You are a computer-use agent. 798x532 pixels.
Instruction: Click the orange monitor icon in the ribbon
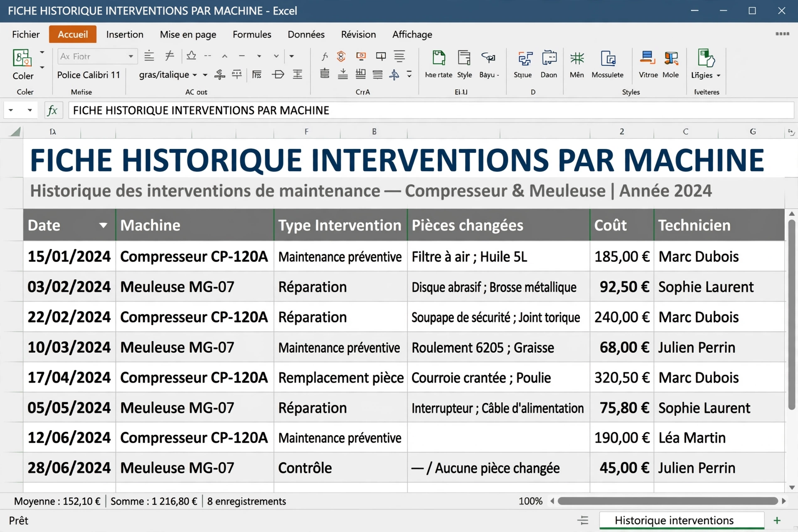click(x=361, y=56)
